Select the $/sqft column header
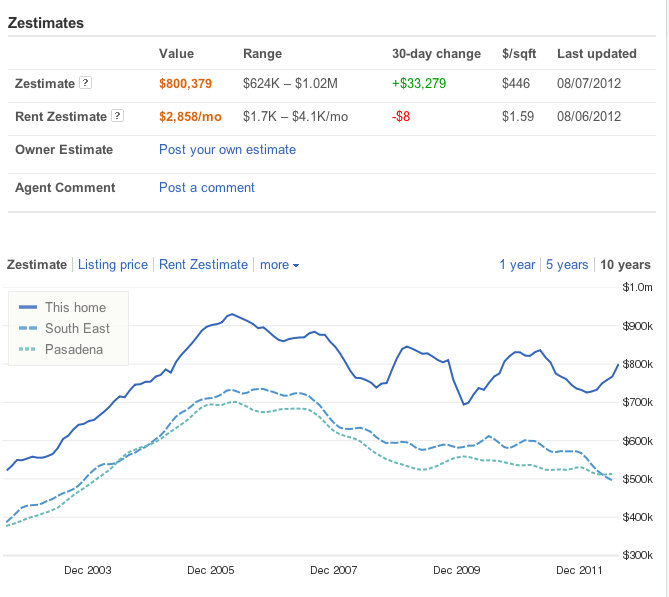 click(x=519, y=54)
